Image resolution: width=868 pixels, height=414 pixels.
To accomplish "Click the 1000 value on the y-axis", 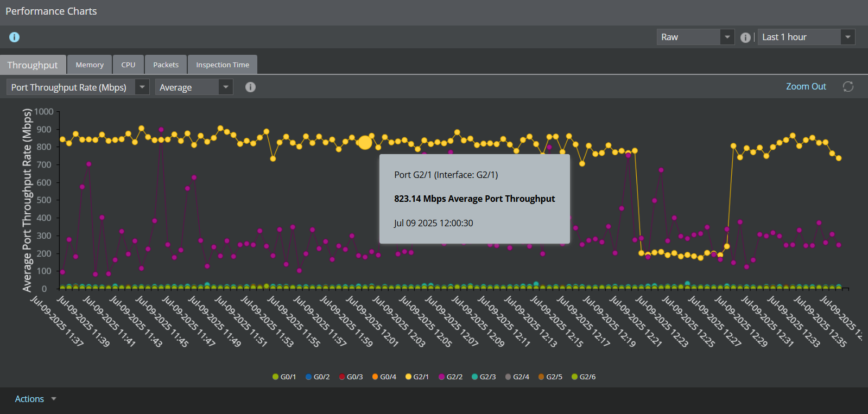I will (x=44, y=112).
